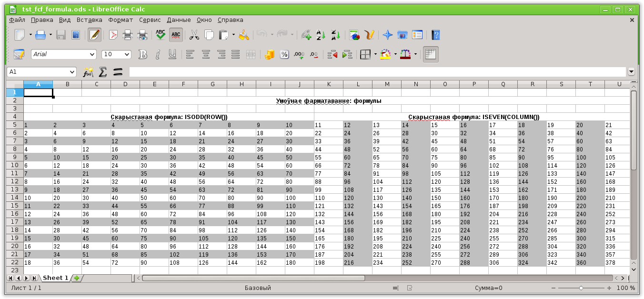Expand the font size dropdown
This screenshot has height=299, width=644.
[127, 54]
